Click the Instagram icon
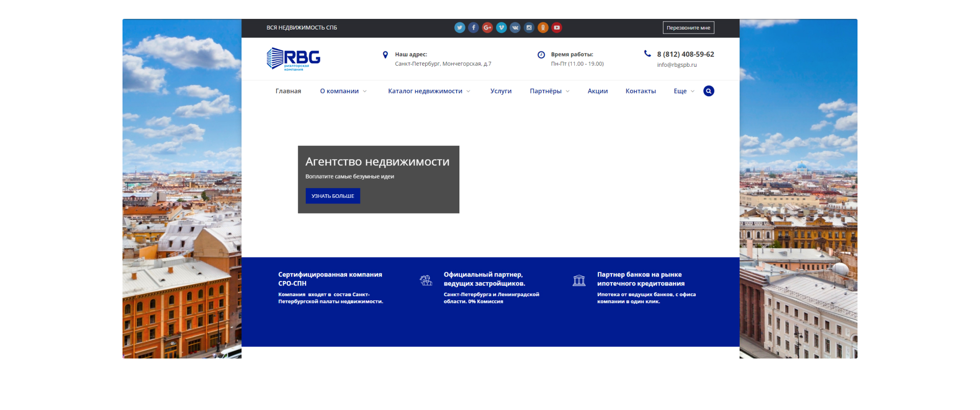 click(529, 28)
